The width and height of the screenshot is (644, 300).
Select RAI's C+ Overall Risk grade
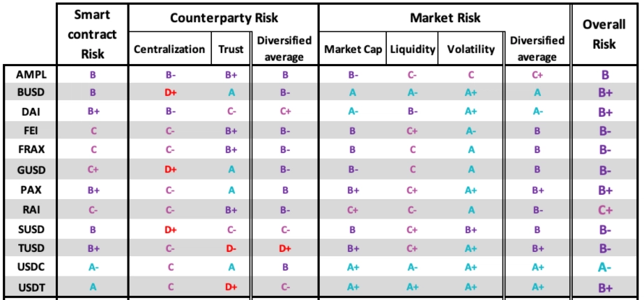pos(605,208)
